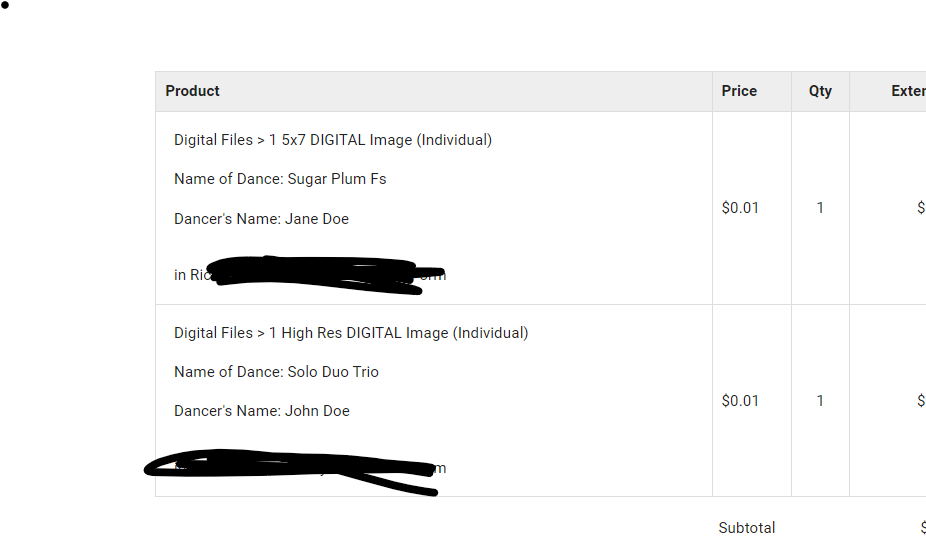The width and height of the screenshot is (926, 541).
Task: Click the Price column header
Action: pos(739,91)
